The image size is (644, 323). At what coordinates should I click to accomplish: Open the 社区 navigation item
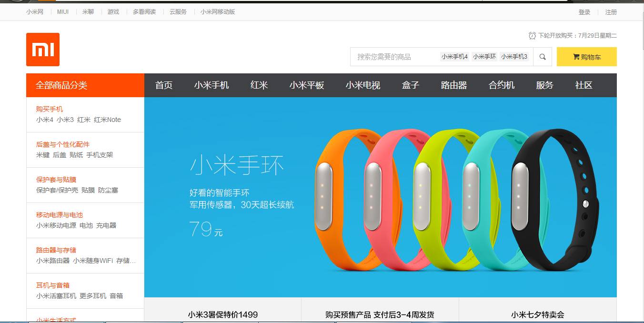pyautogui.click(x=584, y=85)
